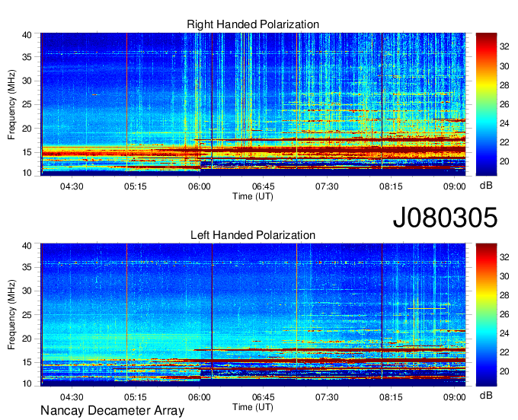Click the color bar beside the Left Handed plot
The image size is (518, 420).
click(x=486, y=315)
